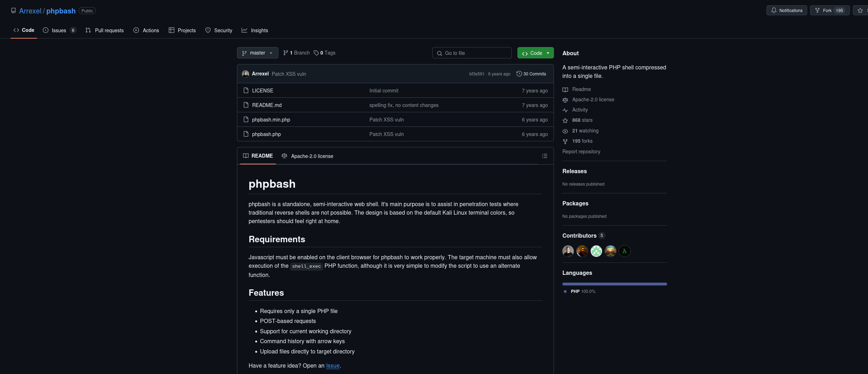This screenshot has width=868, height=374.
Task: View the 1 Branch link
Action: (x=296, y=53)
